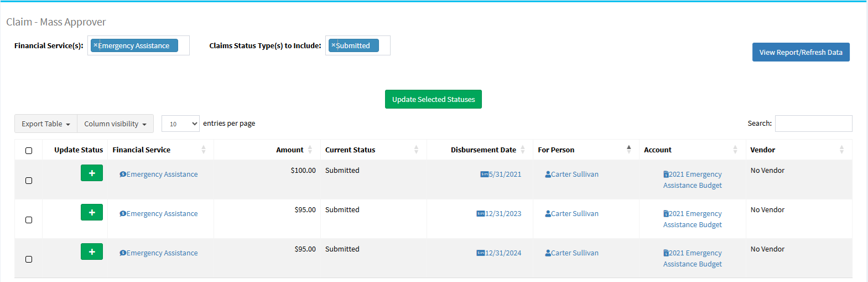
Task: Click the Update Selected Statuses button
Action: click(x=433, y=100)
